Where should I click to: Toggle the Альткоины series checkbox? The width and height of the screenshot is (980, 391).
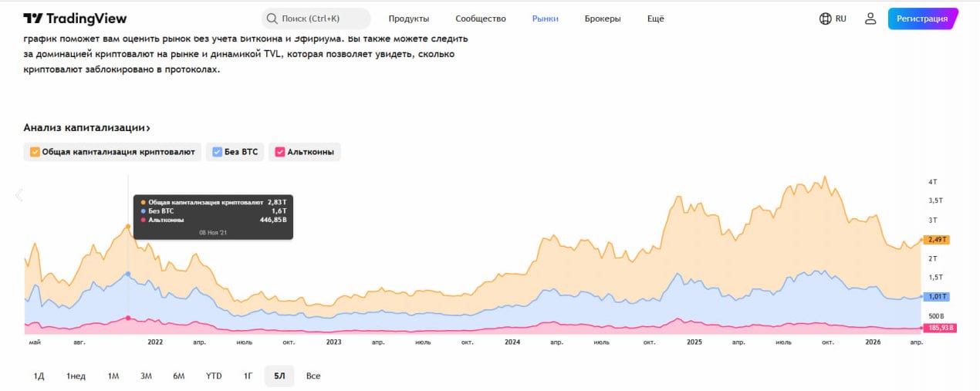coord(279,152)
